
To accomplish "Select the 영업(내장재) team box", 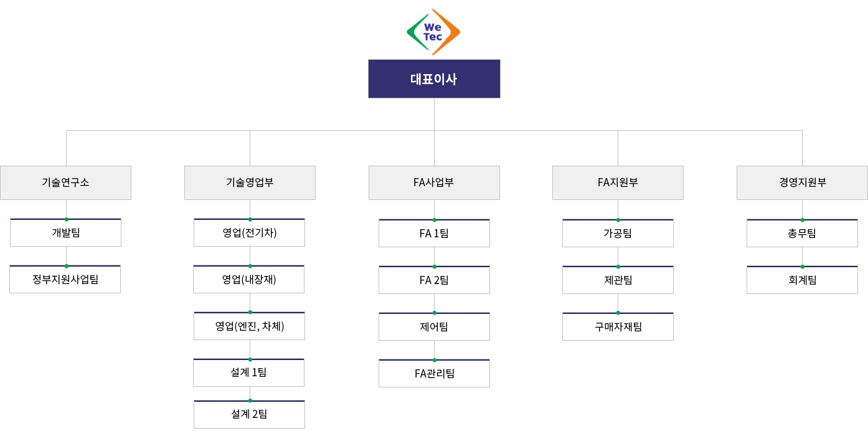I will coord(249,280).
